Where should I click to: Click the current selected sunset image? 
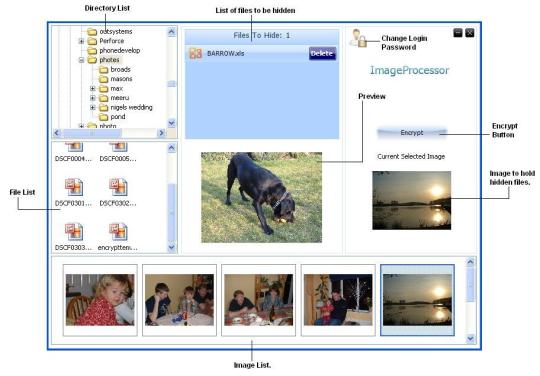click(x=412, y=200)
